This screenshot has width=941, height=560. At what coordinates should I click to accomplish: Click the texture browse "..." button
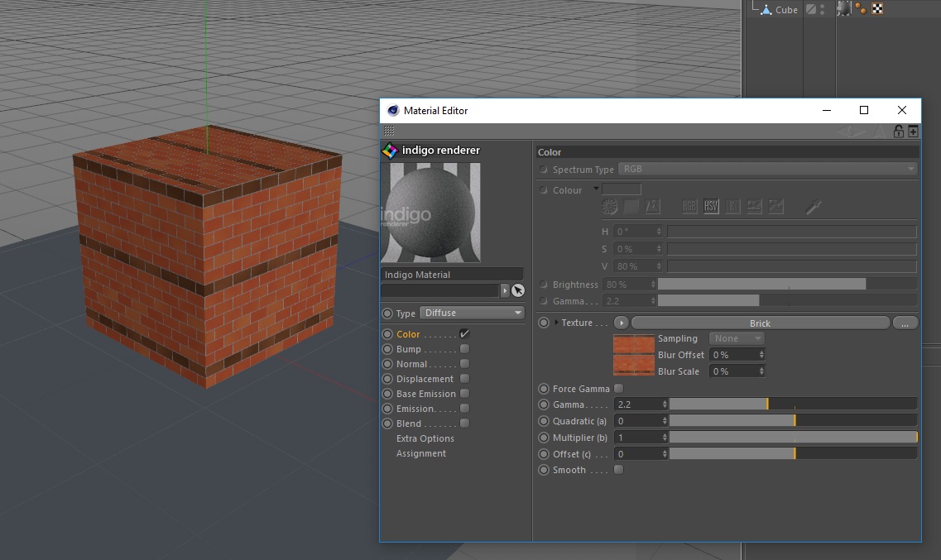[x=905, y=323]
